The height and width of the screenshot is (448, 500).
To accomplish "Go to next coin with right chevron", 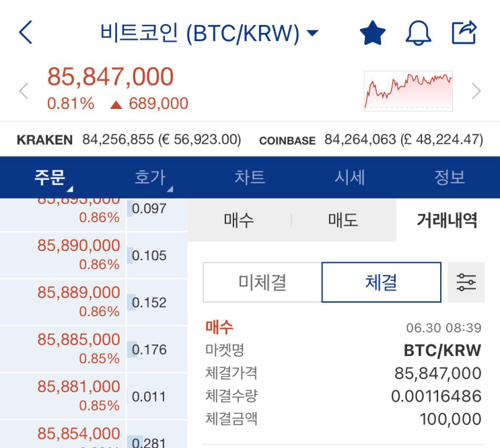I will coord(476,91).
